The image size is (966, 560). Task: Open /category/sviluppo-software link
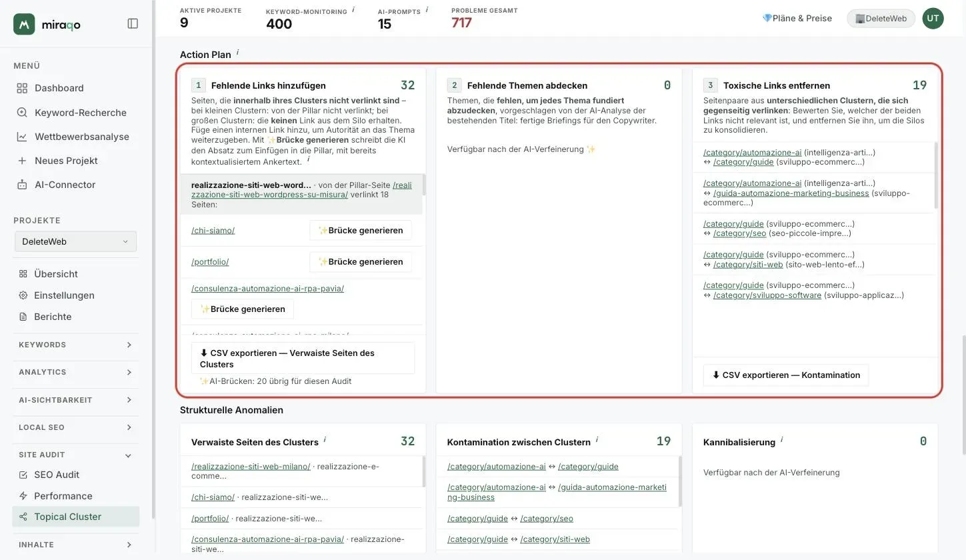click(767, 295)
